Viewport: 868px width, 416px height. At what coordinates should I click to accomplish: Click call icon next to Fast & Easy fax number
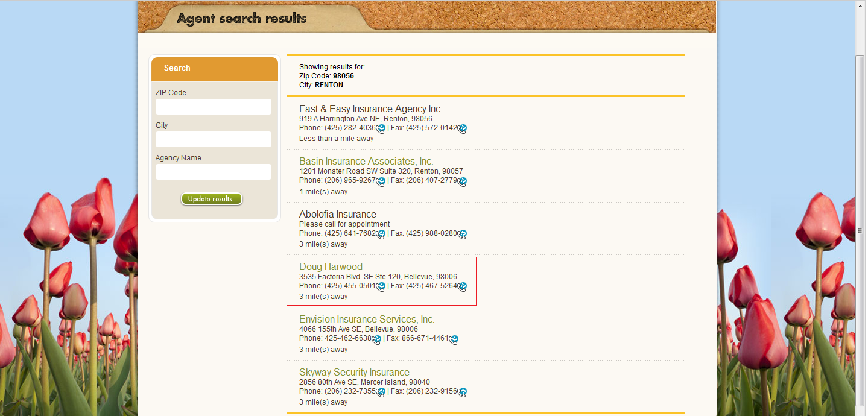click(x=463, y=129)
